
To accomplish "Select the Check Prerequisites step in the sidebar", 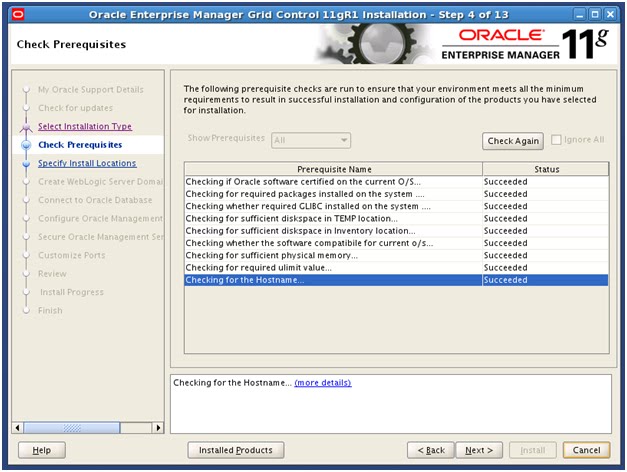I will 80,145.
